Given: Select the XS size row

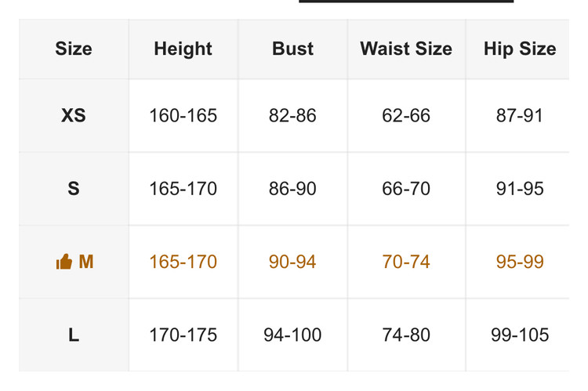Looking at the screenshot, I should (74, 116).
